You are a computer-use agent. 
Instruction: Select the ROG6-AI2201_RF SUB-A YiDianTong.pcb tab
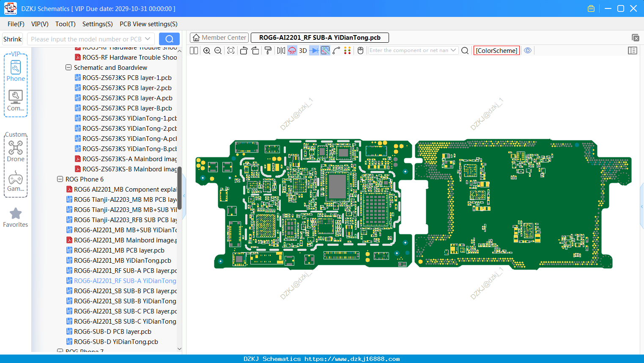click(x=320, y=38)
